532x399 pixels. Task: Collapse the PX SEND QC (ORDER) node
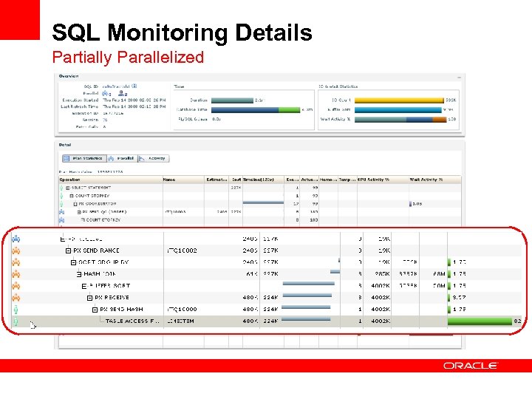click(x=79, y=212)
